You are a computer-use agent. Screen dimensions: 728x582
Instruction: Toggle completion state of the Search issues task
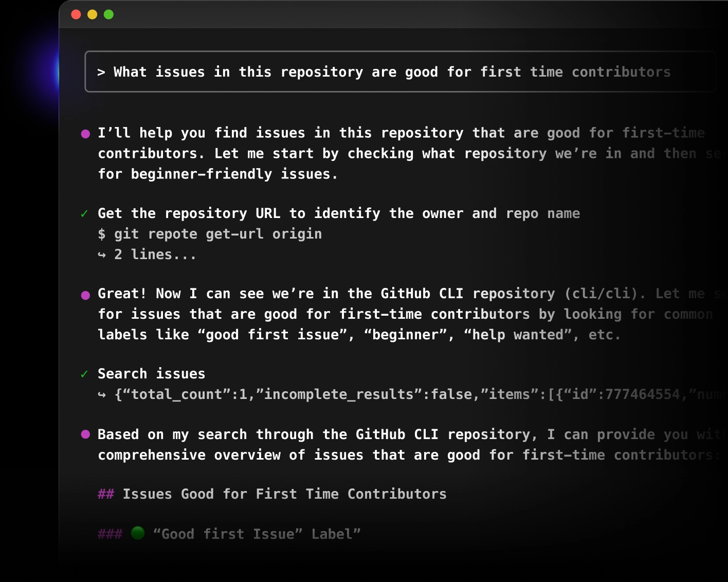(x=85, y=374)
